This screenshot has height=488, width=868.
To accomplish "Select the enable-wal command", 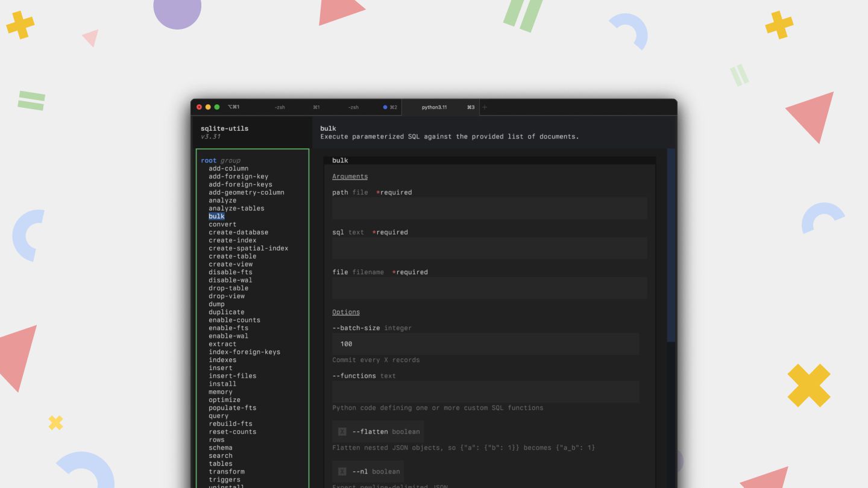I will pyautogui.click(x=228, y=336).
